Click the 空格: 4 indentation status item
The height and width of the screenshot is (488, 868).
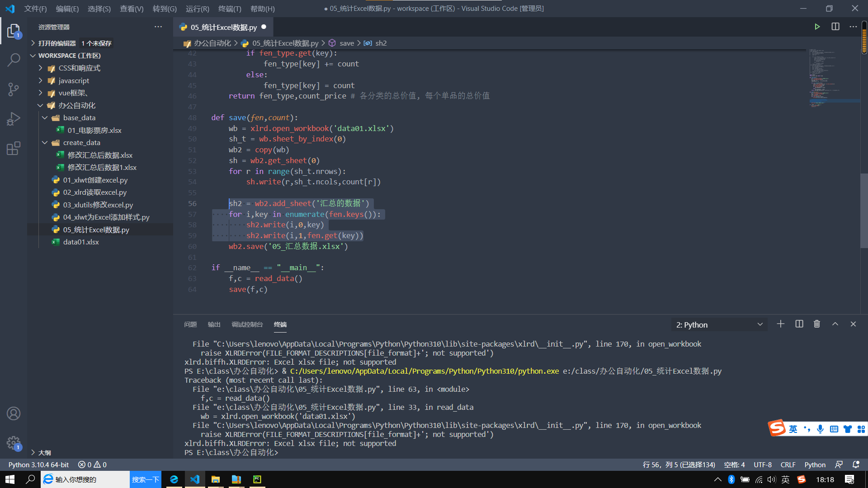[734, 465]
